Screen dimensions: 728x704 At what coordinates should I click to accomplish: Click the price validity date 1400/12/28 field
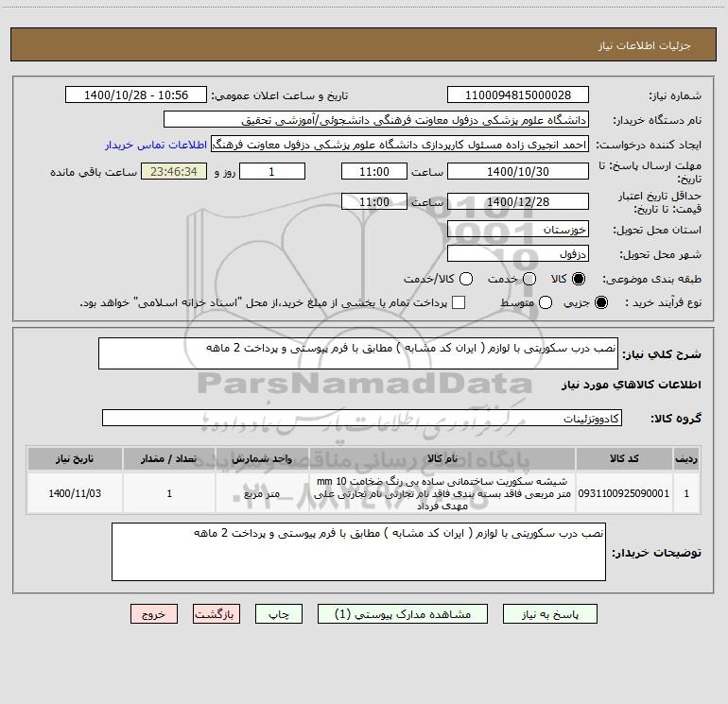(x=518, y=201)
